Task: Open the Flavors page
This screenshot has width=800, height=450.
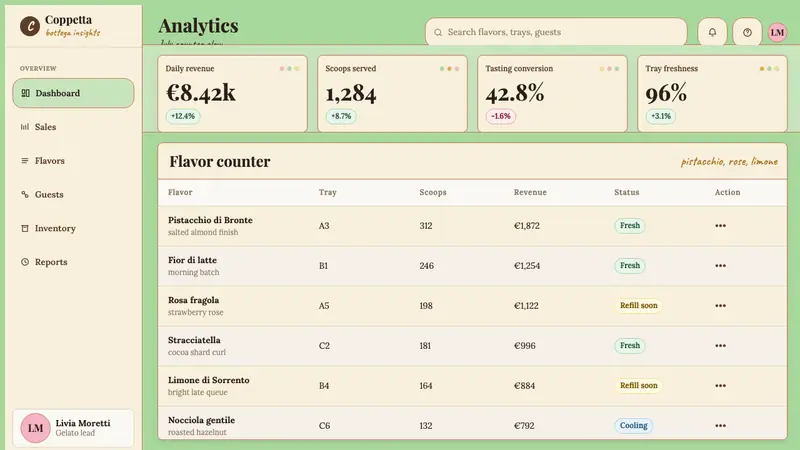Action: point(73,161)
